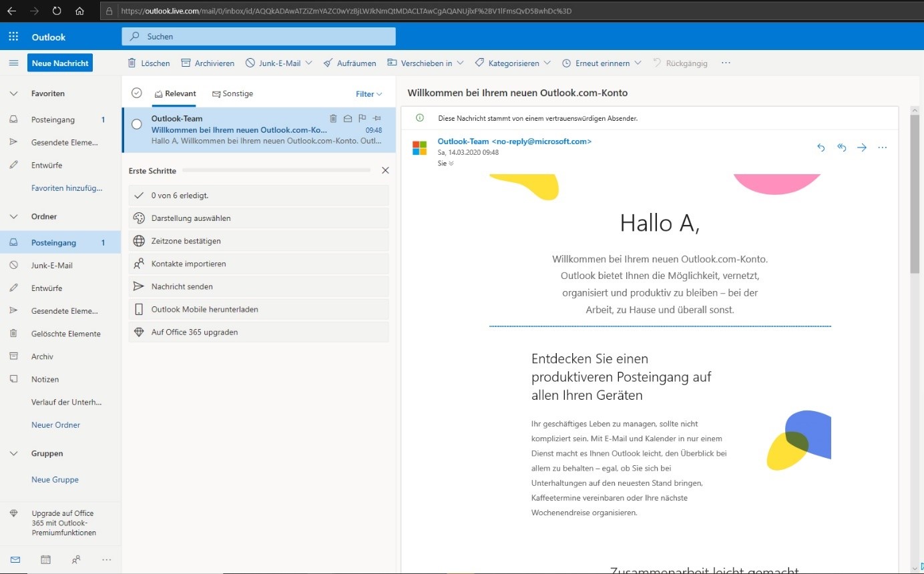The width and height of the screenshot is (924, 574).
Task: Click Neue Nachricht button
Action: pos(60,63)
